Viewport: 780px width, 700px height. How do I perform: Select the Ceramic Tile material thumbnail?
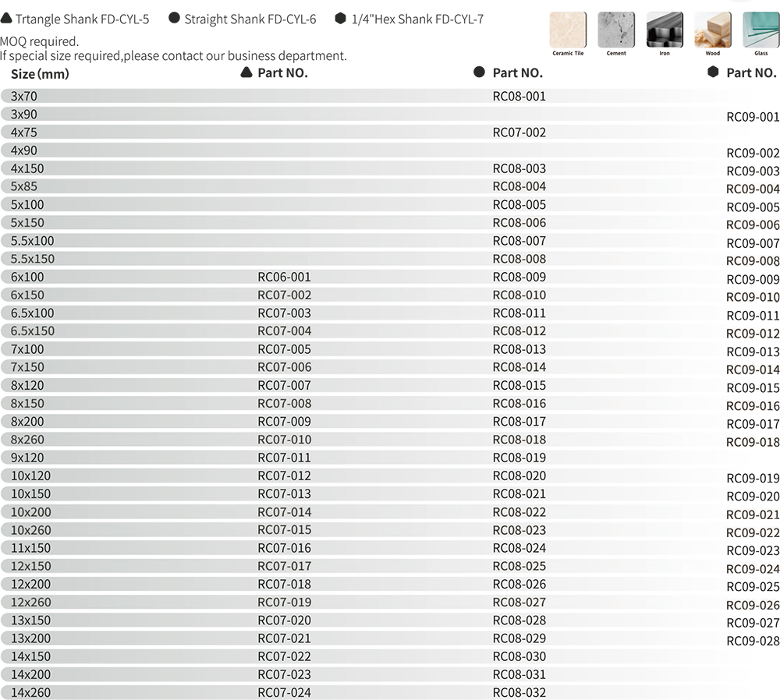[x=568, y=30]
